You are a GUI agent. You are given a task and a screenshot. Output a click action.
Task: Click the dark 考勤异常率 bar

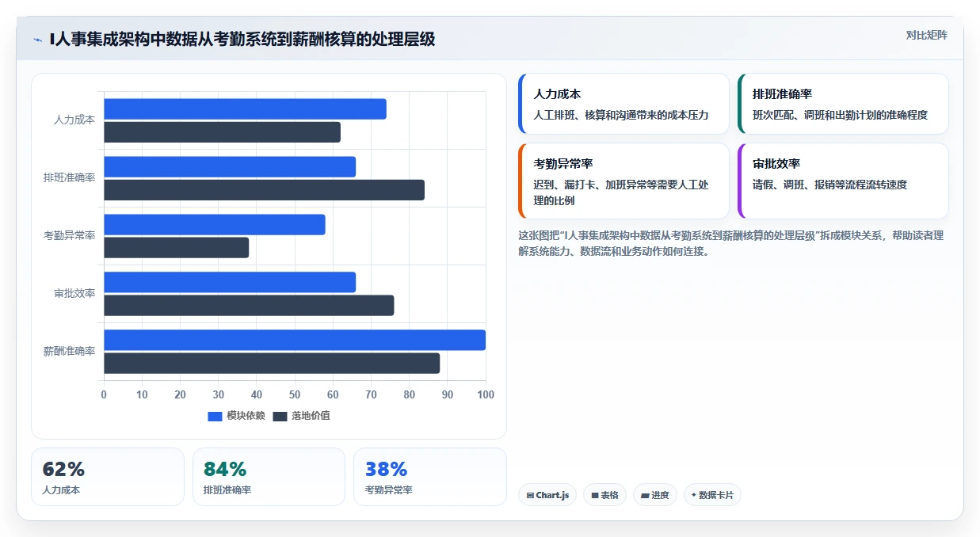click(176, 248)
